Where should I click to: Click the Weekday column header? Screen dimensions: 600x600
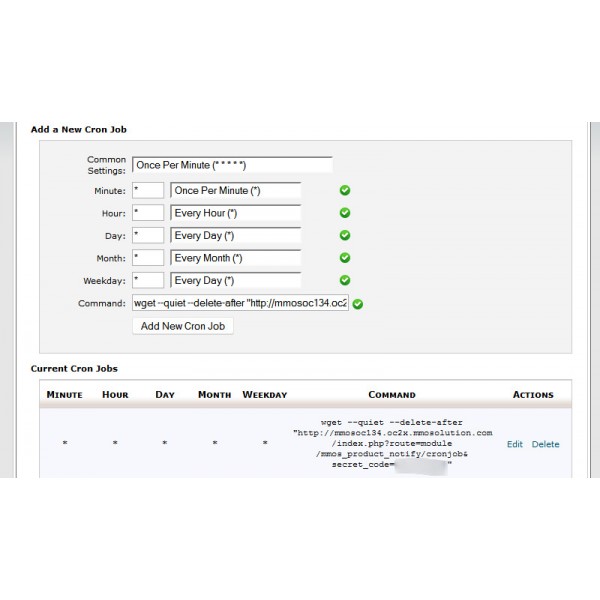265,395
